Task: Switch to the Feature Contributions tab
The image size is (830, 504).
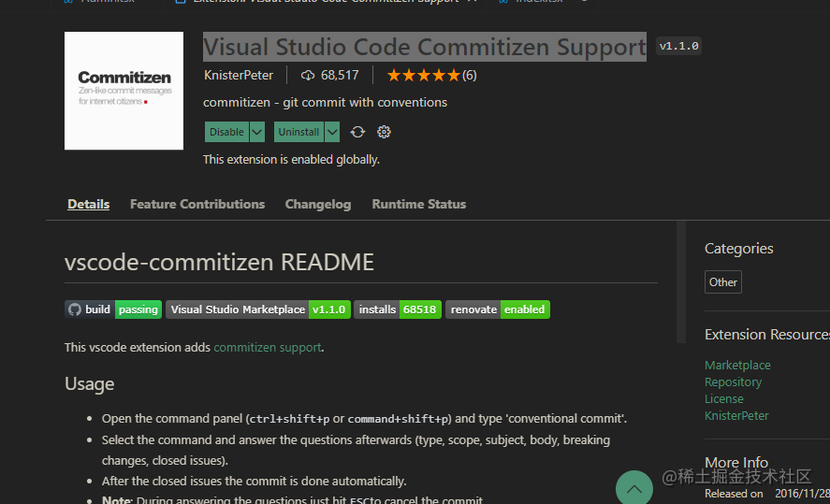Action: click(x=197, y=204)
